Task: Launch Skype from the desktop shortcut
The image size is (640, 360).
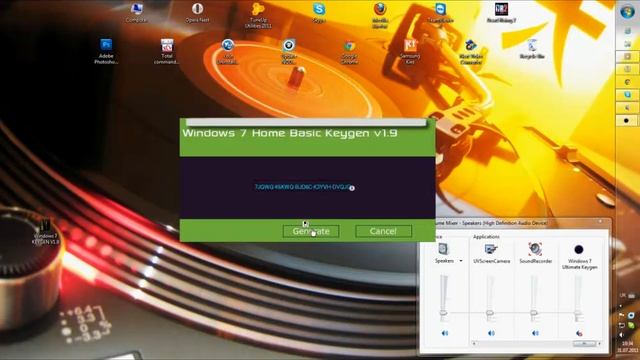Action: coord(319,12)
